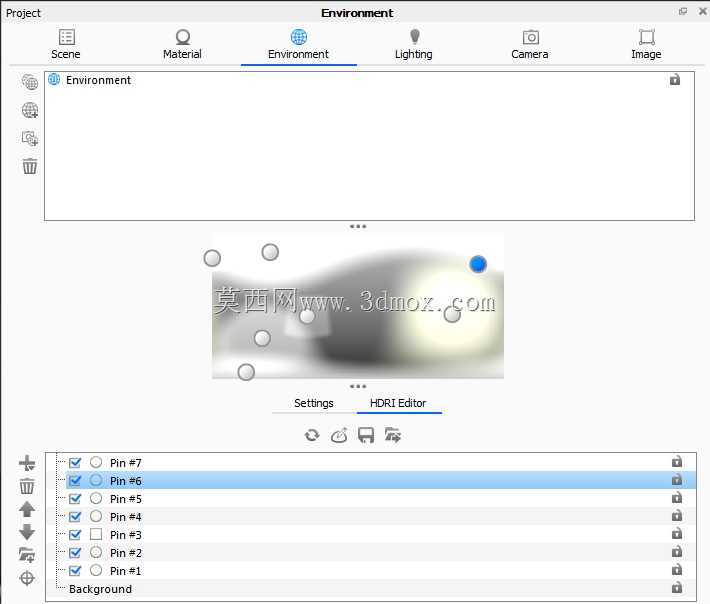Uncheck the Pin #6 checkbox

[x=75, y=480]
